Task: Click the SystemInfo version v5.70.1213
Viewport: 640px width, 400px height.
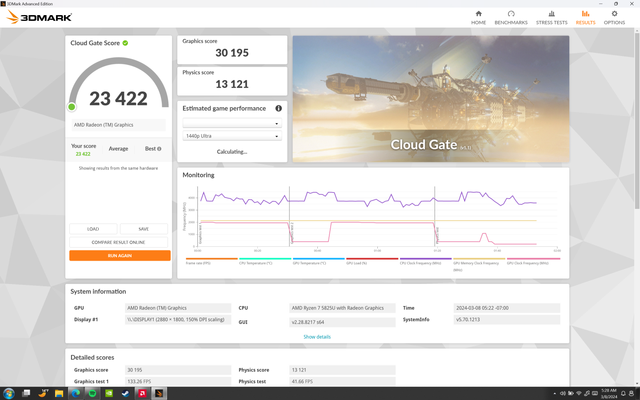Action: click(507, 320)
